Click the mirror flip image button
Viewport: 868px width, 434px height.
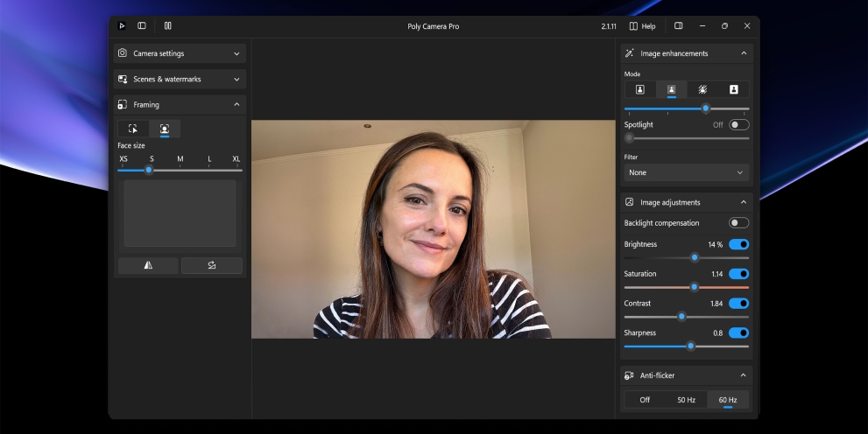pos(148,265)
